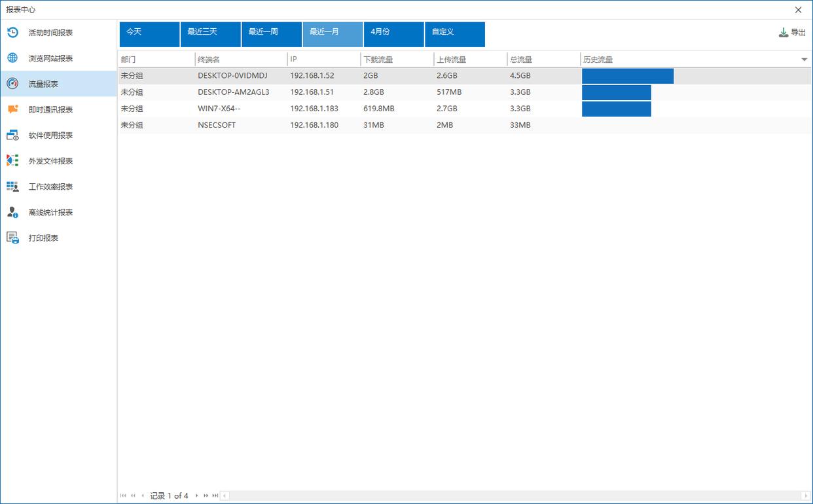Select the 最近三天 tab
Screen dimensions: 813x504
point(210,34)
